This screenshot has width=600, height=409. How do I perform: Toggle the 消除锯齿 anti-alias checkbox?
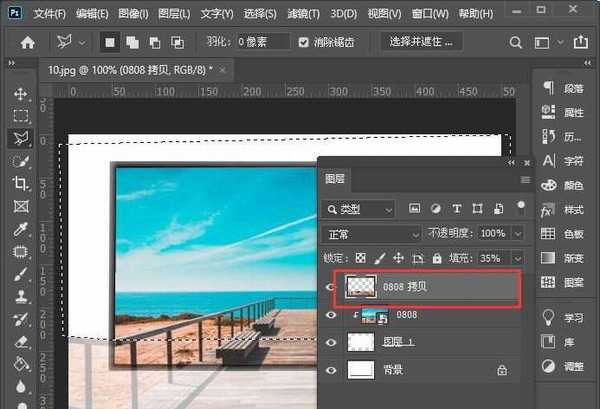[305, 43]
